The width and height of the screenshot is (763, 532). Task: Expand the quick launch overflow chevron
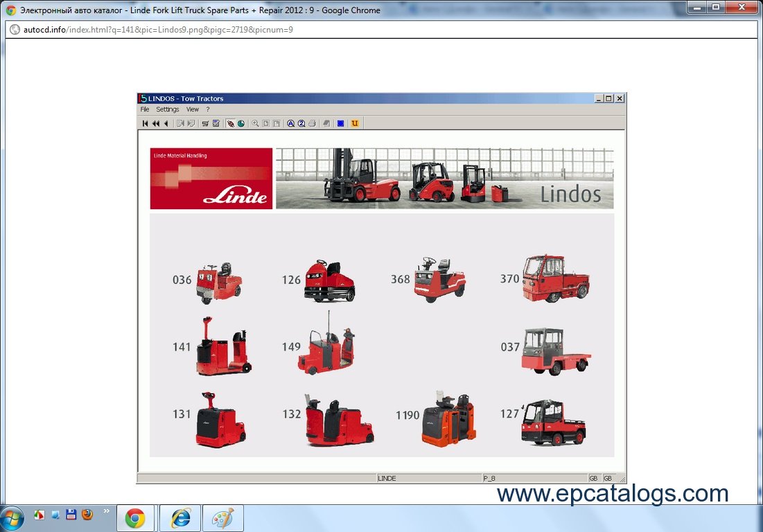click(x=106, y=511)
